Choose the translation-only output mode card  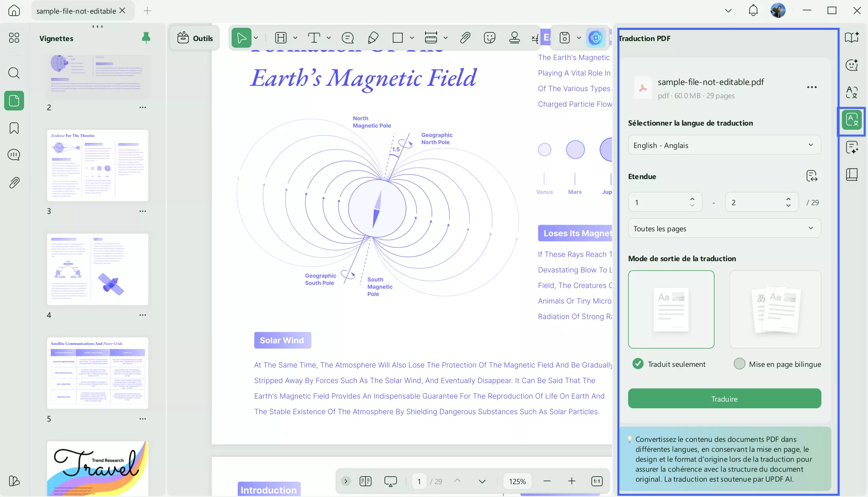671,309
